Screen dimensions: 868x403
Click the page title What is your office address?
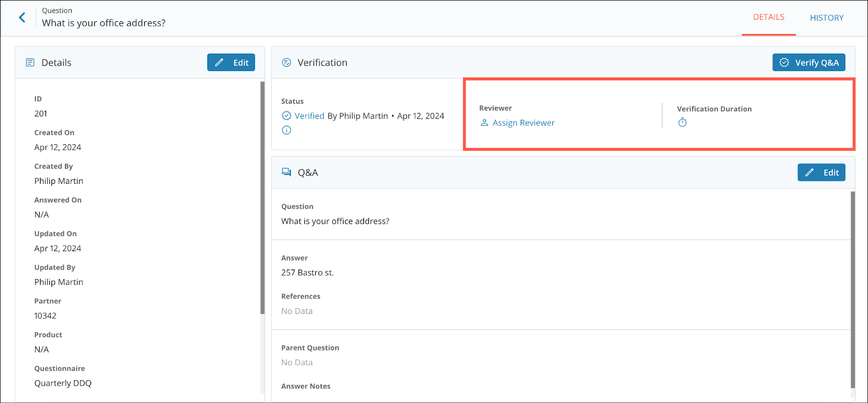(x=104, y=23)
